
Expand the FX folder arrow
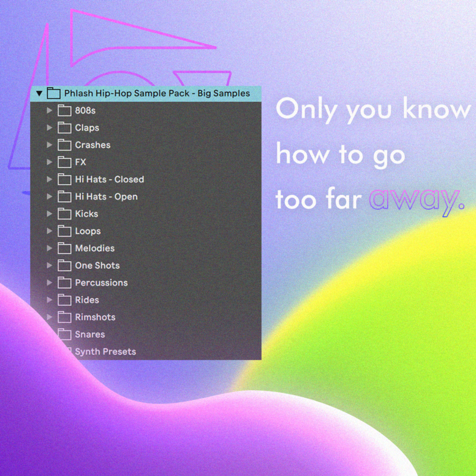point(49,162)
